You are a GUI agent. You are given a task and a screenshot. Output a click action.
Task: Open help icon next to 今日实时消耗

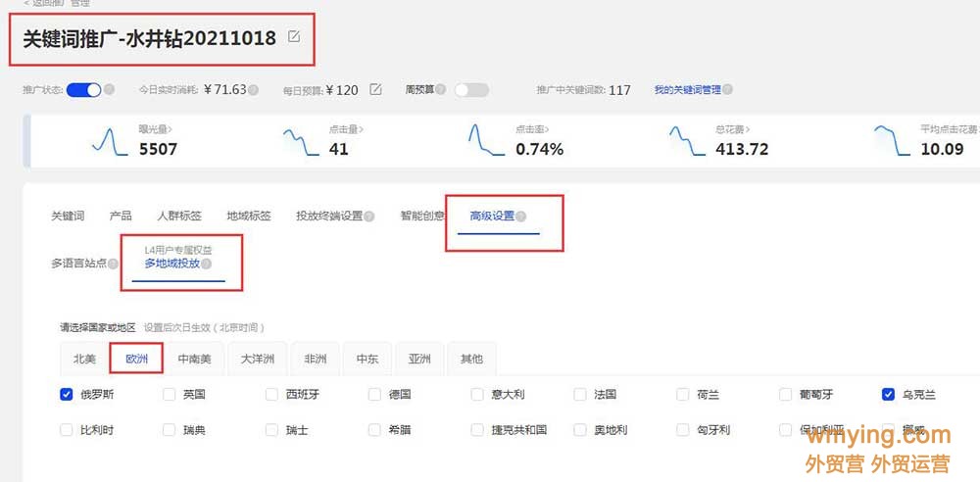[253, 90]
